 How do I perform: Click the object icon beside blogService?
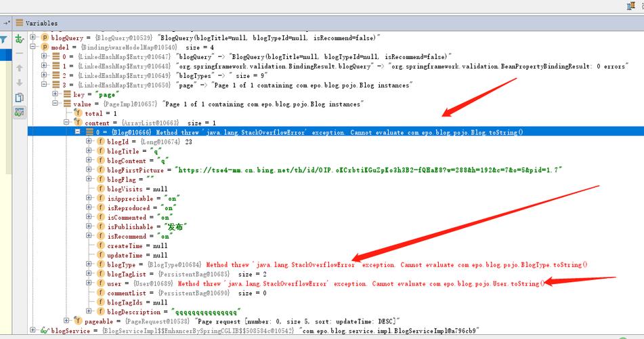[45, 330]
